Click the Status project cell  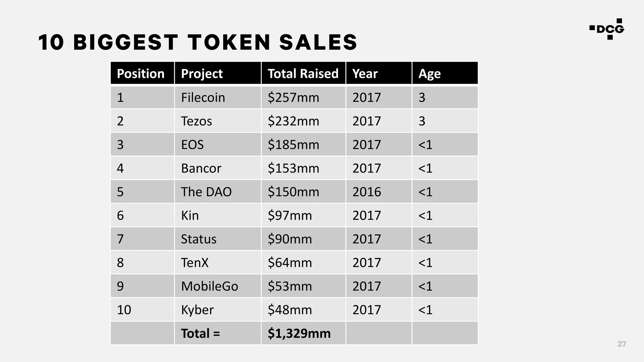[x=218, y=239]
